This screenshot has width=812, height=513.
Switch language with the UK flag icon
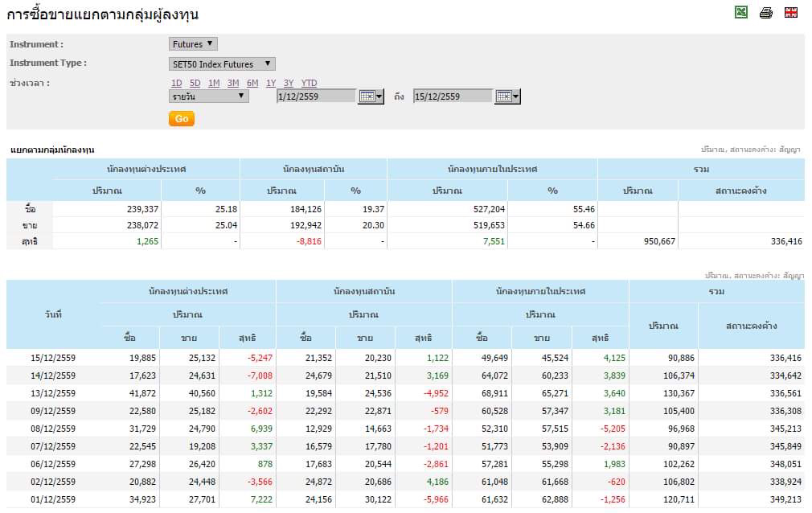point(791,12)
